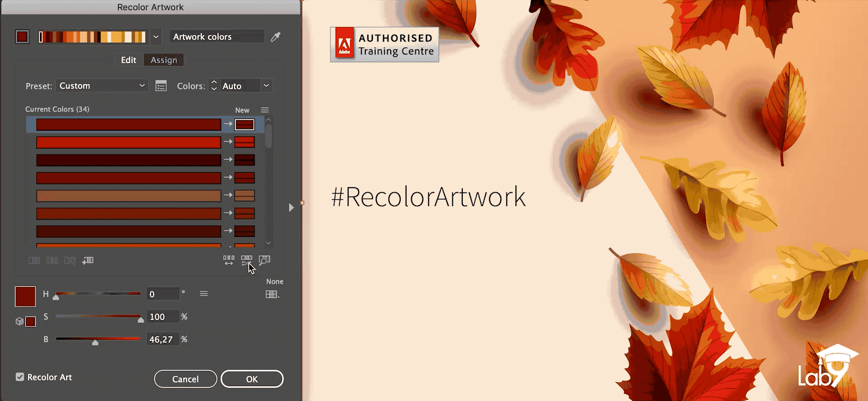
Task: Click the New column header
Action: click(x=242, y=110)
